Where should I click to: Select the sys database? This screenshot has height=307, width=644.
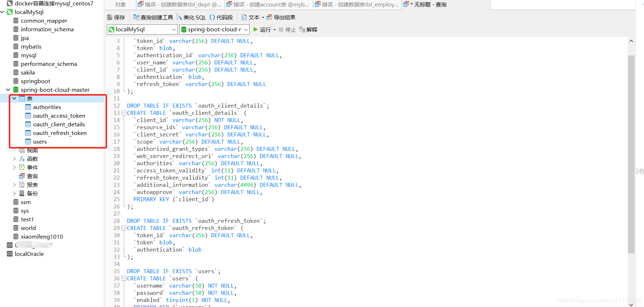point(25,211)
